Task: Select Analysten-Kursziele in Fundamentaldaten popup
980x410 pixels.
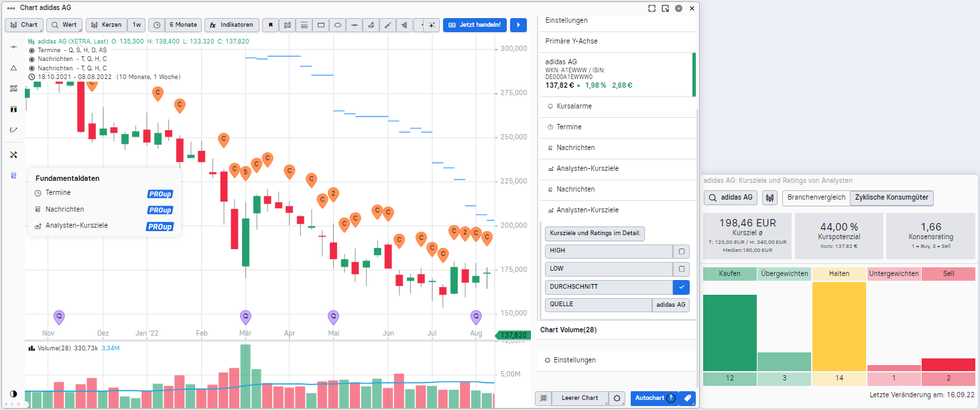Action: (104, 226)
